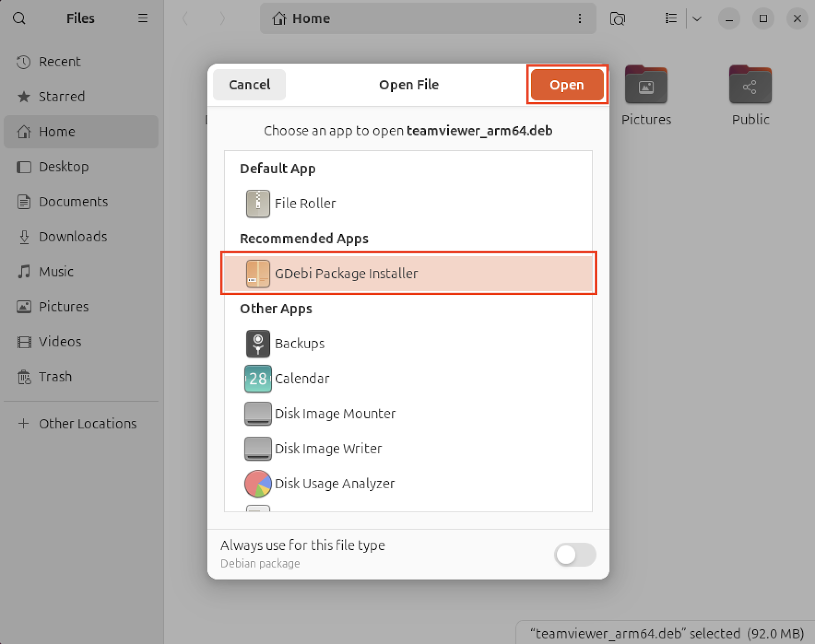Pick Disk Image Mounter from Other Apps
Screen dimensions: 815x644
(335, 413)
